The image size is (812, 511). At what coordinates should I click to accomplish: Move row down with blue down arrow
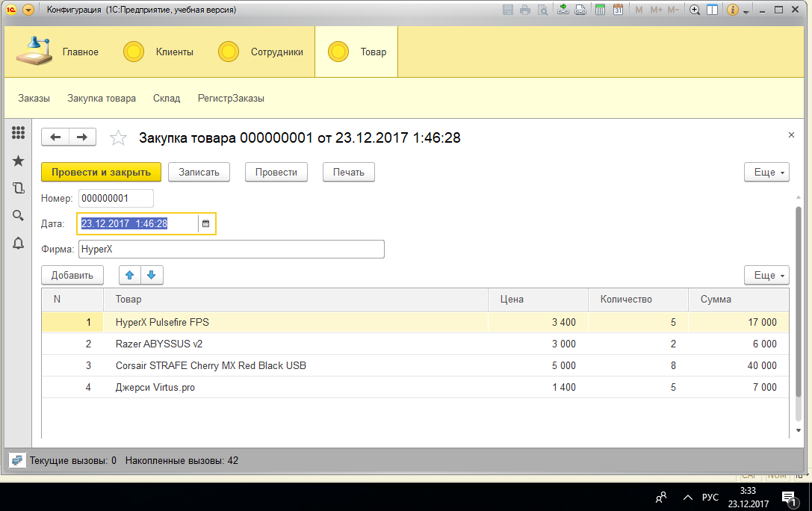coord(152,276)
